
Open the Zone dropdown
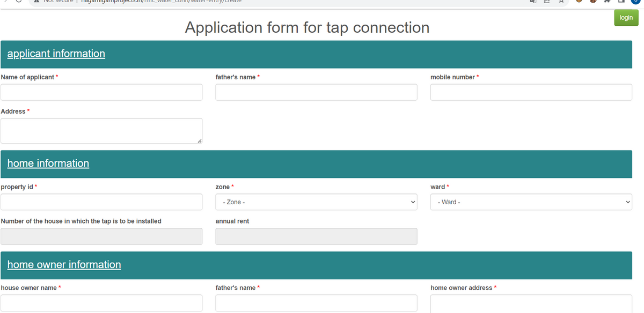coord(316,202)
